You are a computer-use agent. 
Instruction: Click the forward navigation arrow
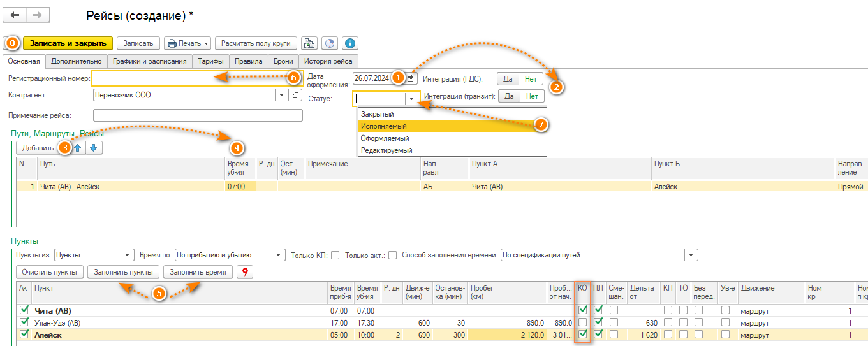38,15
